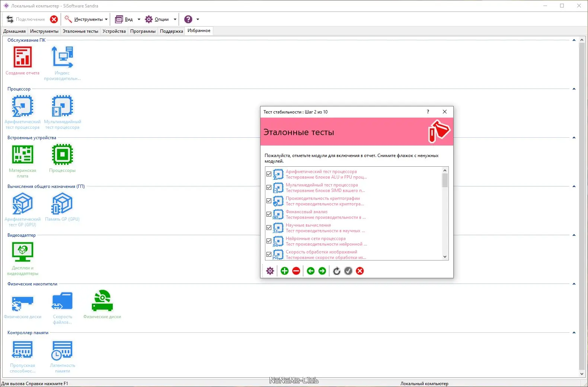Select the Научные вычисления list row text
The width and height of the screenshot is (588, 387).
(x=325, y=228)
